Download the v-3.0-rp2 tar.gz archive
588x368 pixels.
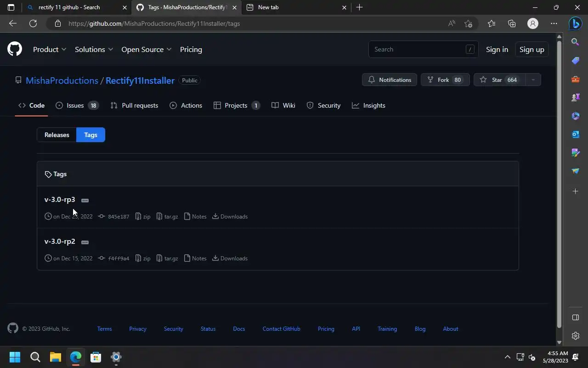click(167, 258)
